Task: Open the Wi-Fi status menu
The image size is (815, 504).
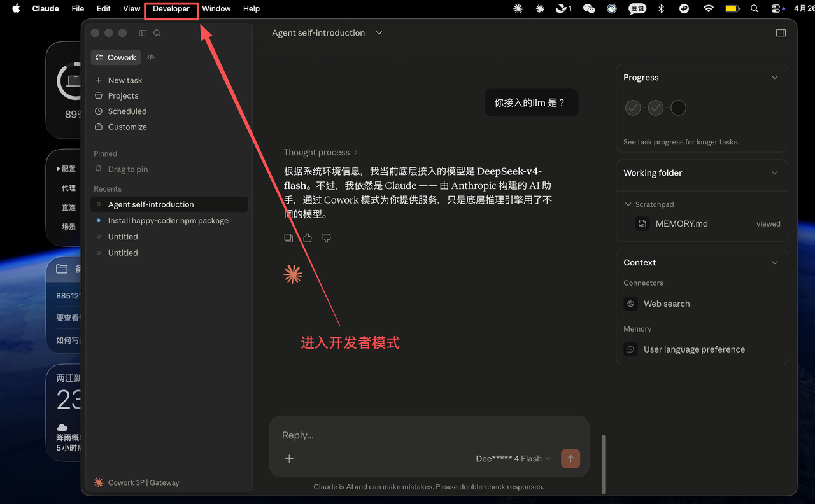Action: point(709,9)
